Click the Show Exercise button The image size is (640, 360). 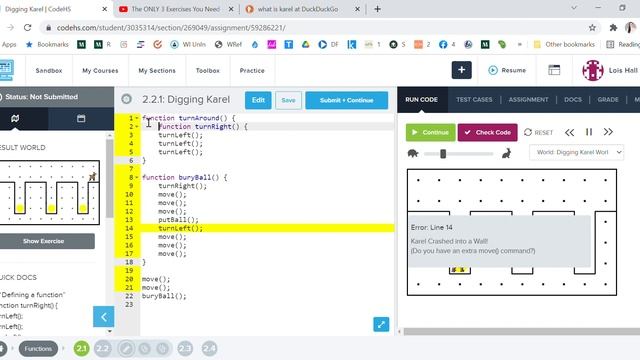(44, 241)
